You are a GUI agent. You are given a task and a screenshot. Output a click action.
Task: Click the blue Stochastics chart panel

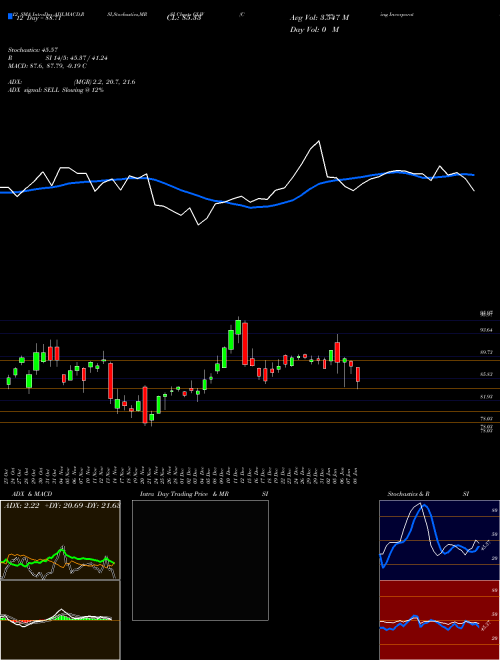[x=439, y=540]
